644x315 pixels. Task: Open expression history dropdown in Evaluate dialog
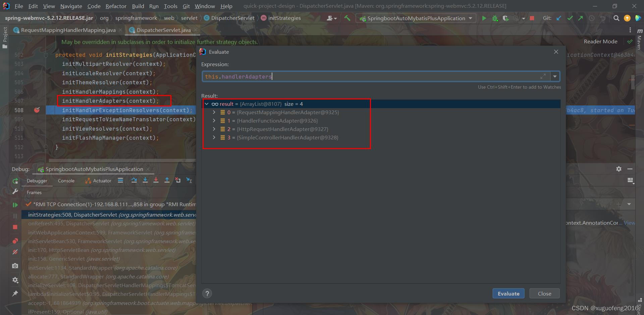coord(555,77)
